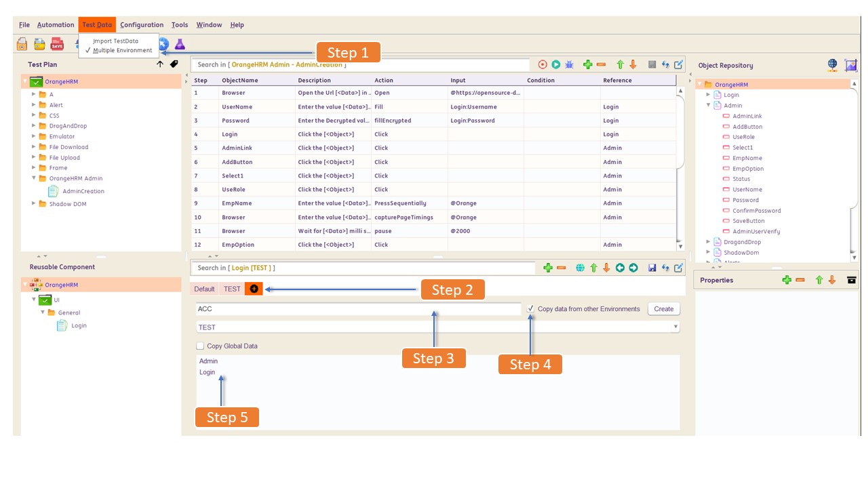The height and width of the screenshot is (488, 868).
Task: Click the Object Repository scrollbar down arrow
Action: (x=854, y=258)
